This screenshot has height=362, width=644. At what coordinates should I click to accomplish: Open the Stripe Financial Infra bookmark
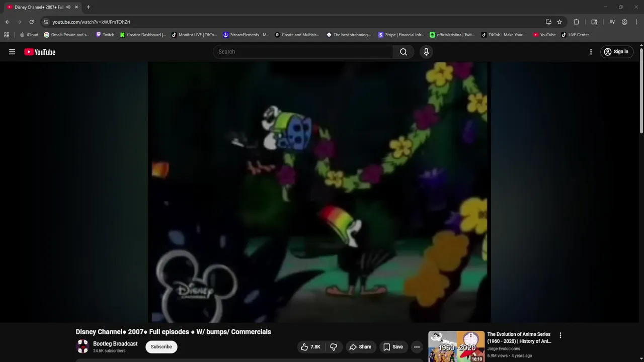401,35
